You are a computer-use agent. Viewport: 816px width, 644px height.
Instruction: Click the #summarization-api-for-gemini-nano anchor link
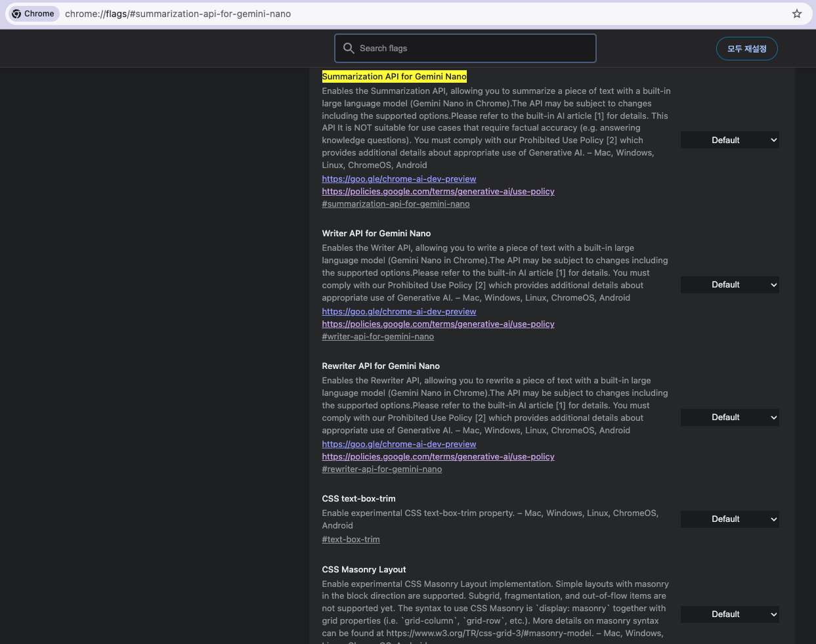coord(396,204)
